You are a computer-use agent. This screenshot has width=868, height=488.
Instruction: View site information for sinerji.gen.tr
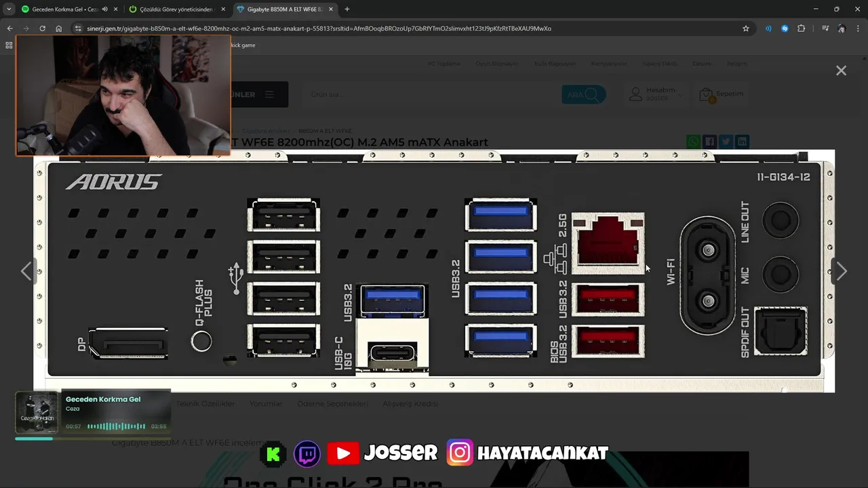coord(78,28)
